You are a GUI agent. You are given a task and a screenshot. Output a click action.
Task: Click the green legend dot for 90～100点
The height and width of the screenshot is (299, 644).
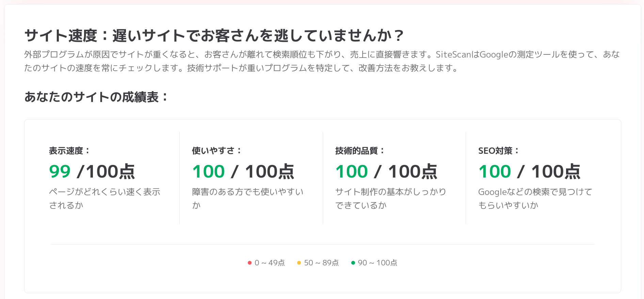353,263
